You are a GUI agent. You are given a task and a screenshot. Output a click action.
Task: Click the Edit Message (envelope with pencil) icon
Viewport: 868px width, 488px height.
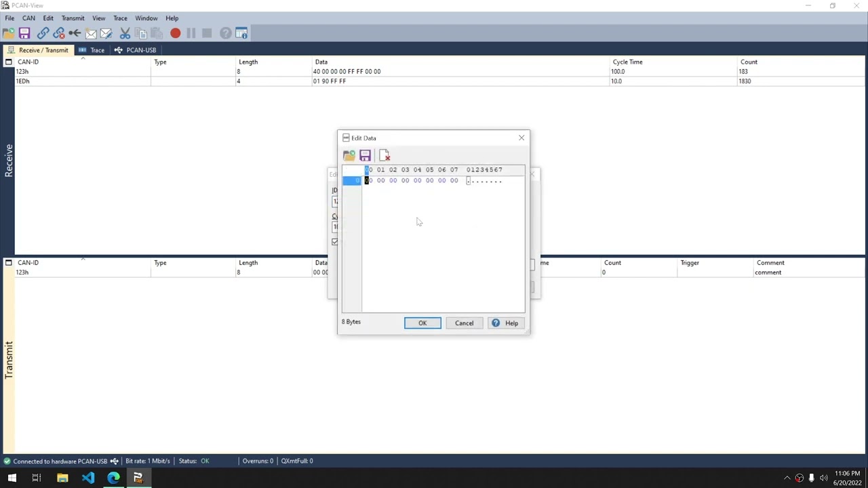[106, 33]
